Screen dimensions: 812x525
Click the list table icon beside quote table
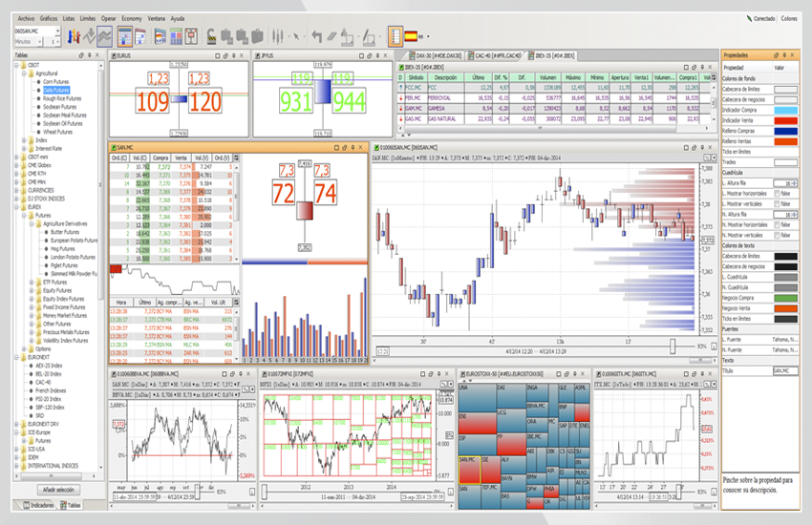(140, 36)
